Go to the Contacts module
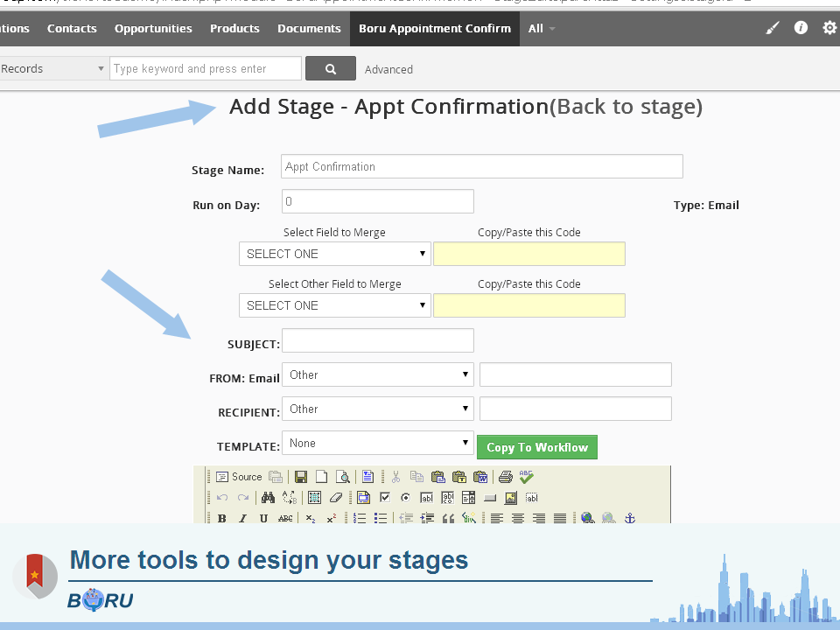840x630 pixels. click(72, 28)
